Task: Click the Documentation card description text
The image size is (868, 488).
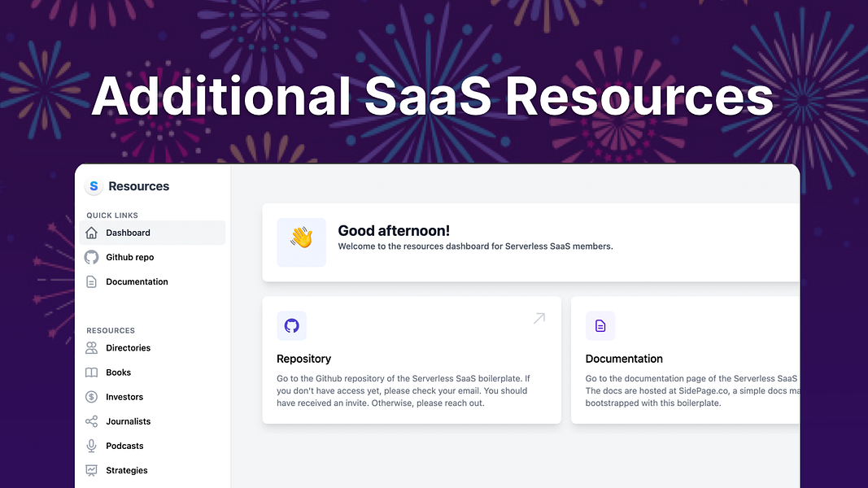Action: [692, 390]
